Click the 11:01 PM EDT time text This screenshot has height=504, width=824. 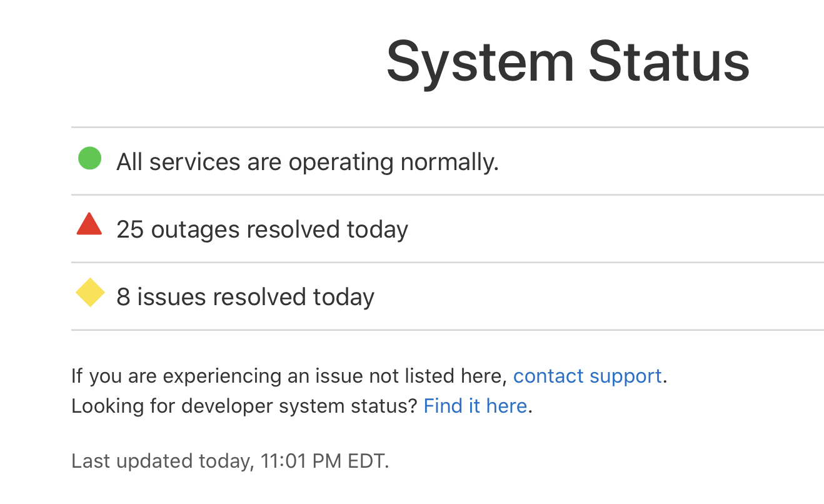(324, 461)
